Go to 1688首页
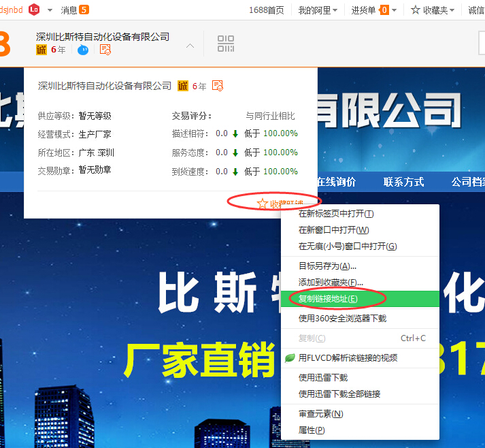This screenshot has height=448, width=485. [267, 10]
